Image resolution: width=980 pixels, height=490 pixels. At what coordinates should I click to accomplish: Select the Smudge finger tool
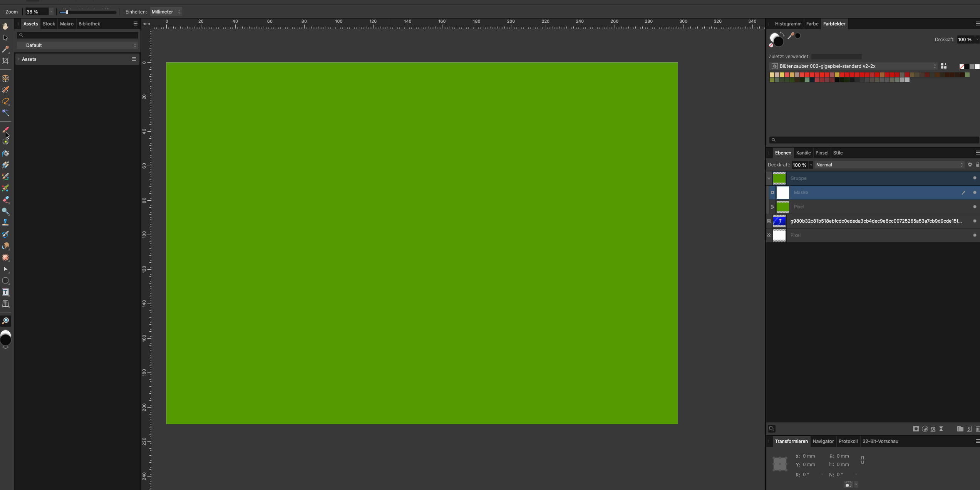point(5,246)
